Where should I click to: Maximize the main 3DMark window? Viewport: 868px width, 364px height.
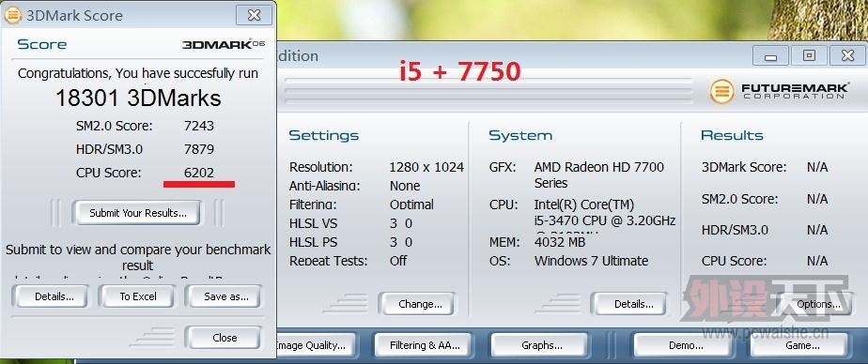[x=809, y=55]
